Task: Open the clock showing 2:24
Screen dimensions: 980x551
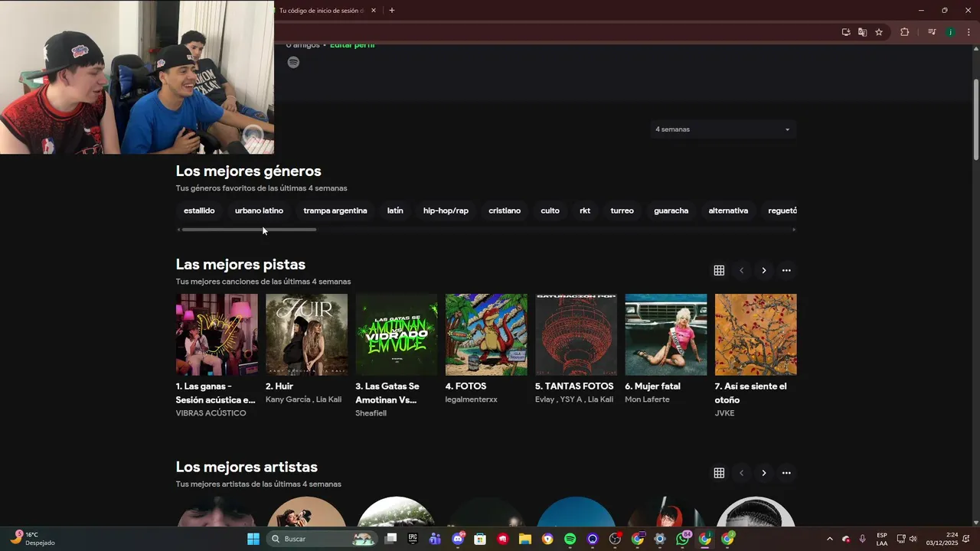Action: click(942, 539)
